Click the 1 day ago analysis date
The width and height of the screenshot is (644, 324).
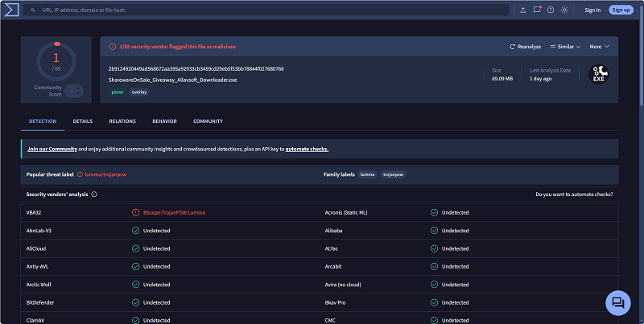[540, 79]
